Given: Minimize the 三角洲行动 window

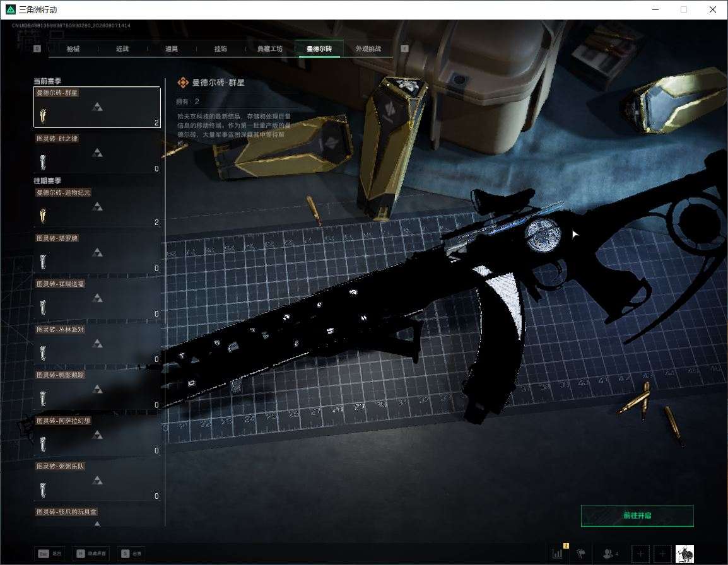Looking at the screenshot, I should (x=655, y=9).
